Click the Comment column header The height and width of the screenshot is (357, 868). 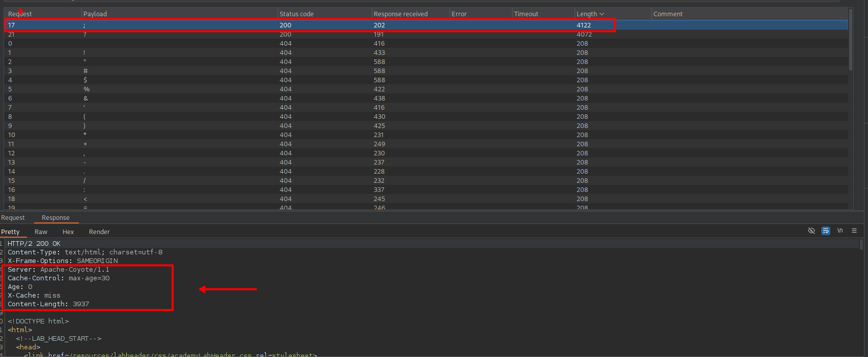click(668, 14)
